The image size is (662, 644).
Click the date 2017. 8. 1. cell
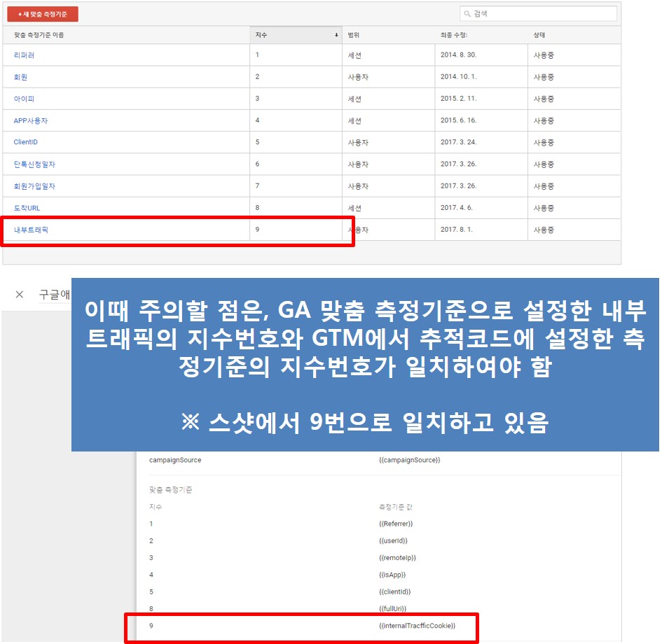[x=457, y=230]
